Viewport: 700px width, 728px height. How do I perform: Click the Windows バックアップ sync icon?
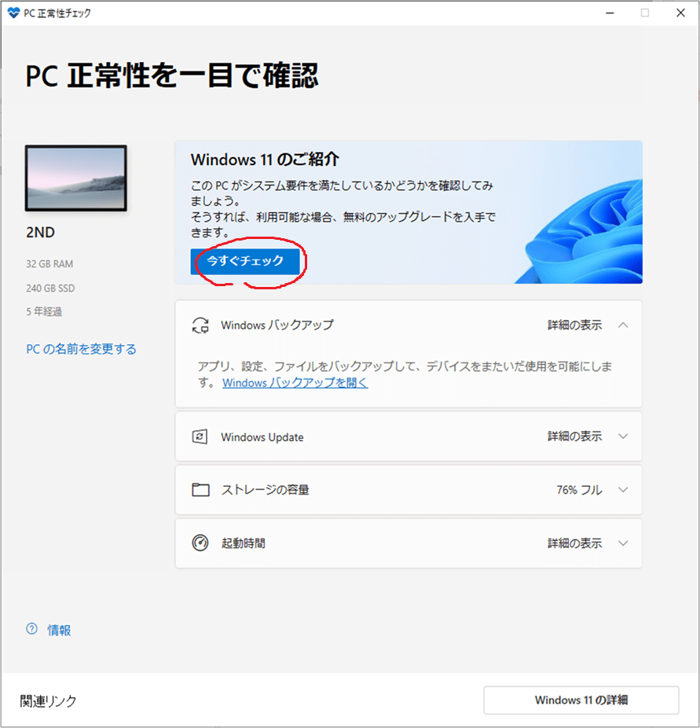click(200, 325)
